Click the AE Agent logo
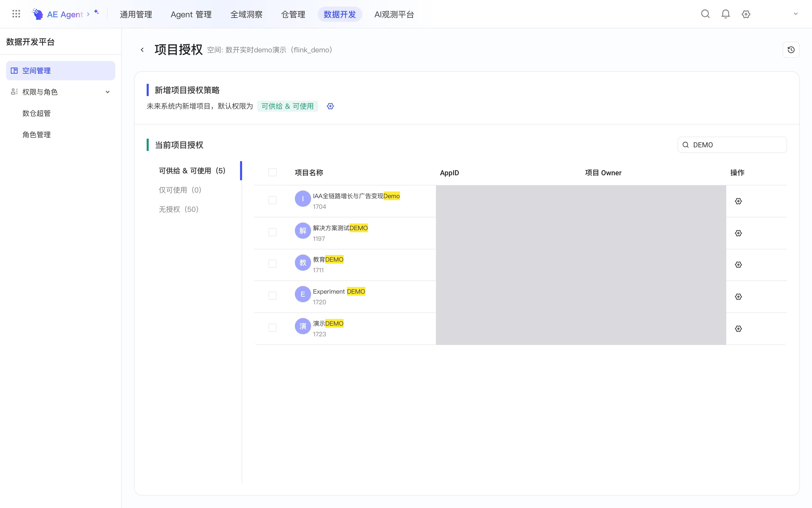 click(x=38, y=14)
